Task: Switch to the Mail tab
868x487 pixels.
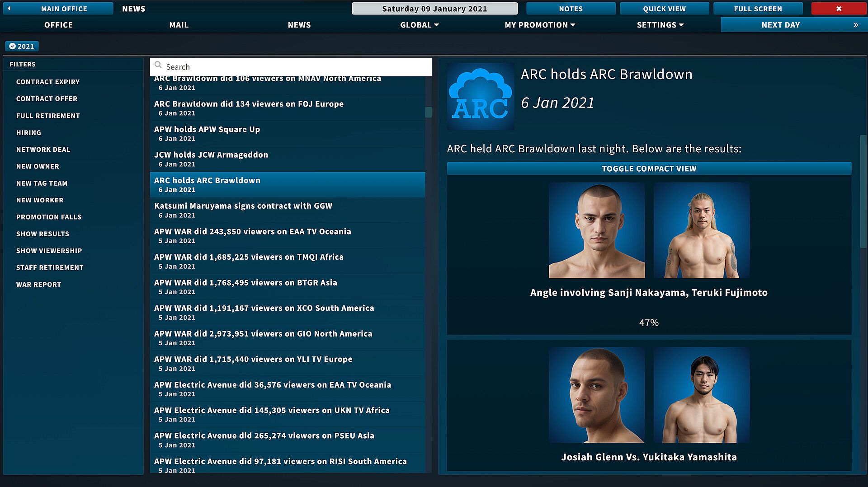Action: [179, 25]
